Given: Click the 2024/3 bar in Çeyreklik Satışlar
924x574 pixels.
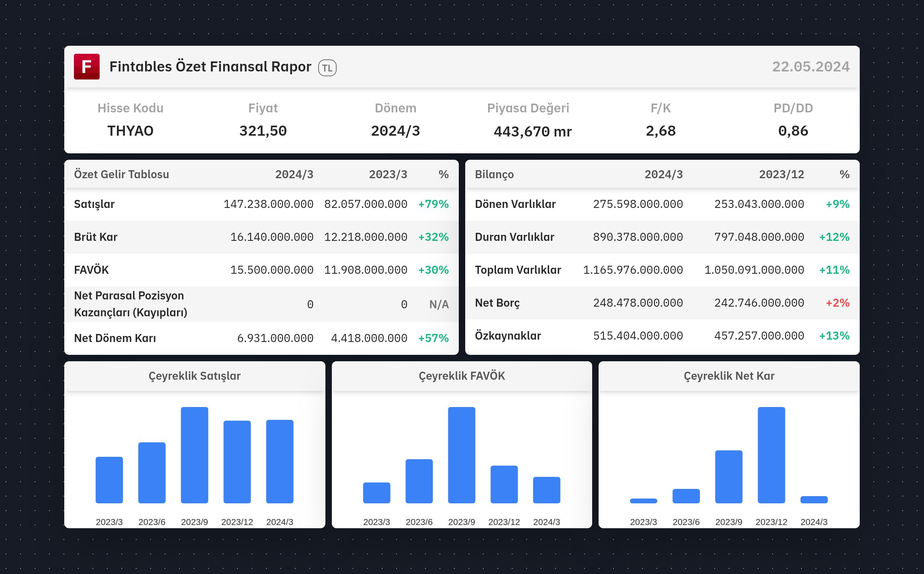Looking at the screenshot, I should 280,462.
